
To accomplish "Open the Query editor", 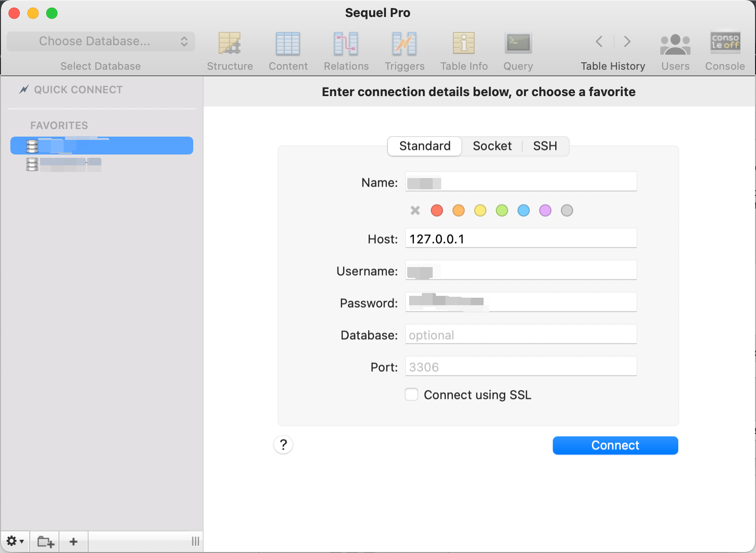I will tap(518, 51).
